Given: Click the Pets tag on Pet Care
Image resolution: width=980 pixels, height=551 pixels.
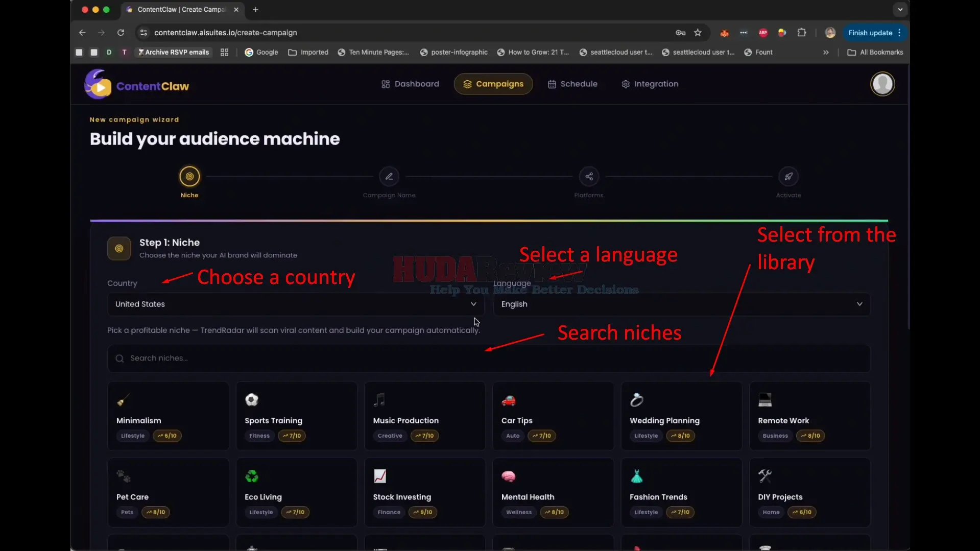Looking at the screenshot, I should coord(127,512).
